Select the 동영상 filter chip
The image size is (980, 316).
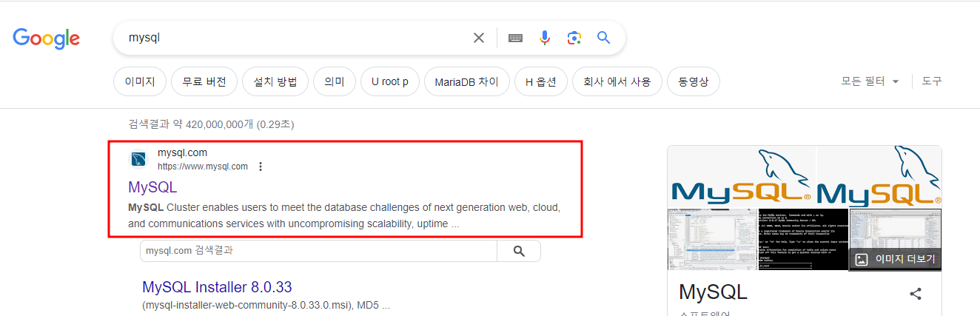pyautogui.click(x=694, y=81)
